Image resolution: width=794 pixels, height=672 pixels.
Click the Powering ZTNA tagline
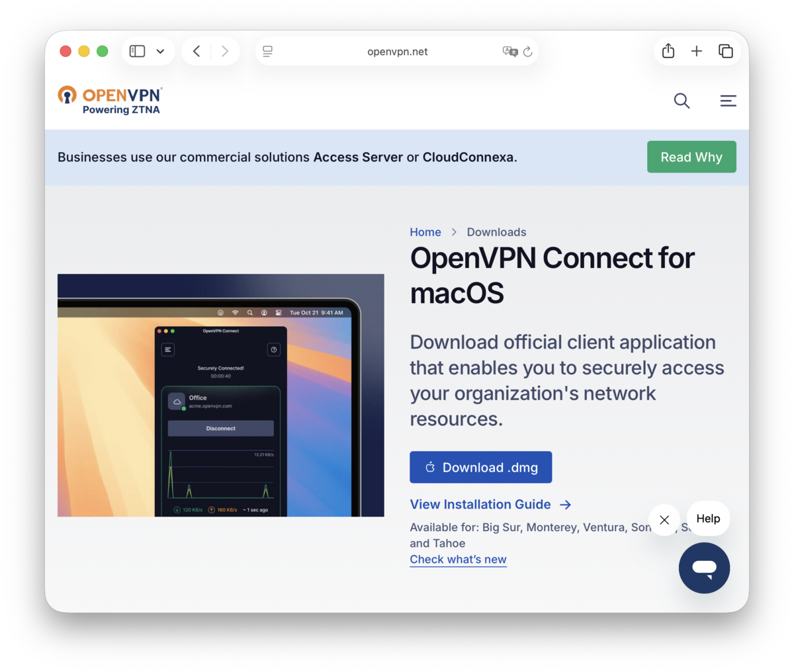tap(121, 110)
